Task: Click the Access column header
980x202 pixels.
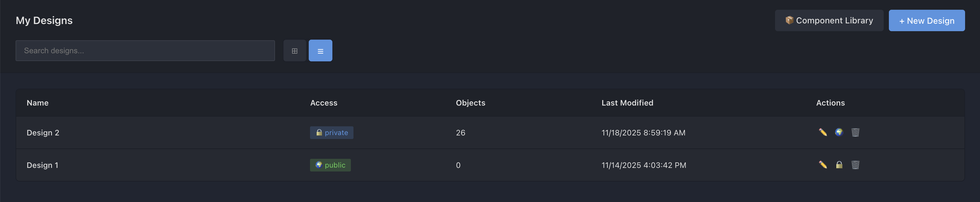Action: pos(323,103)
